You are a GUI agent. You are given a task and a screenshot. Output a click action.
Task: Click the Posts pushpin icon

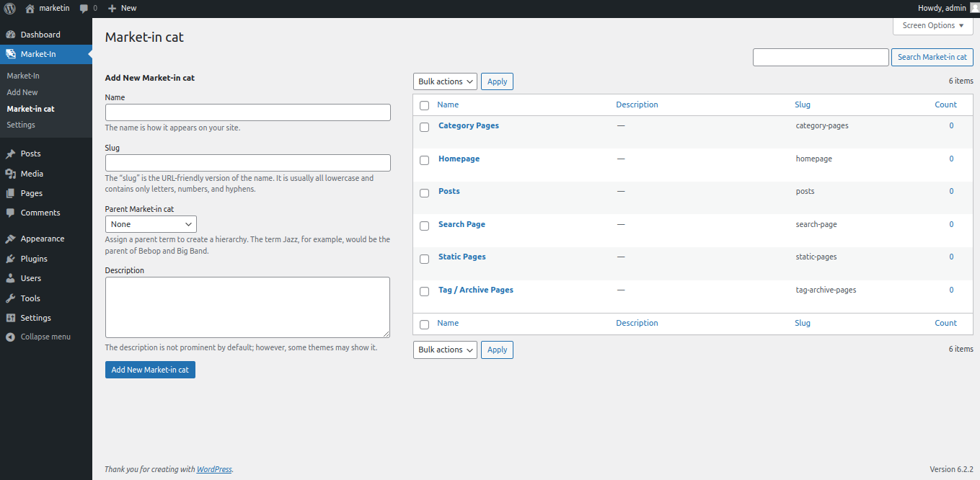click(x=11, y=154)
